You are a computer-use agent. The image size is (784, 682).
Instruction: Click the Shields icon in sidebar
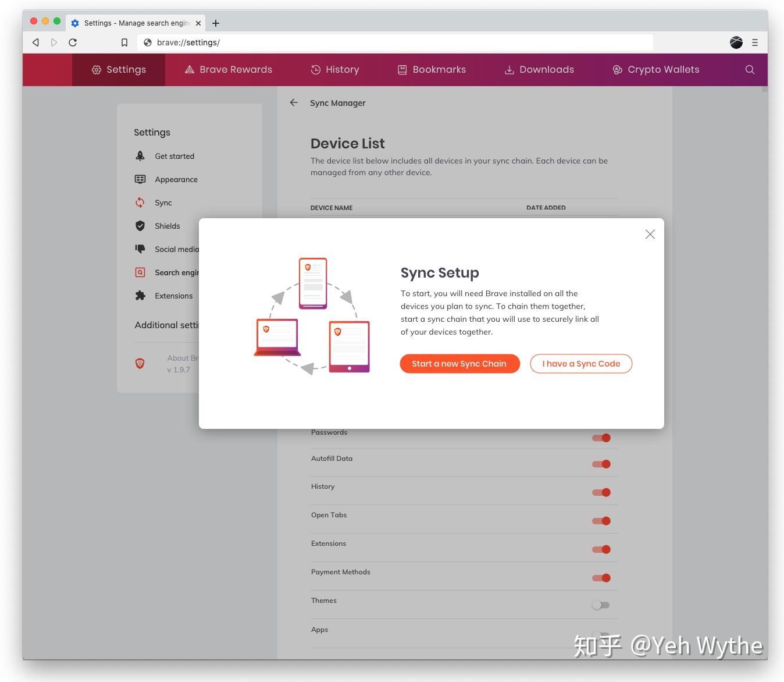point(140,226)
